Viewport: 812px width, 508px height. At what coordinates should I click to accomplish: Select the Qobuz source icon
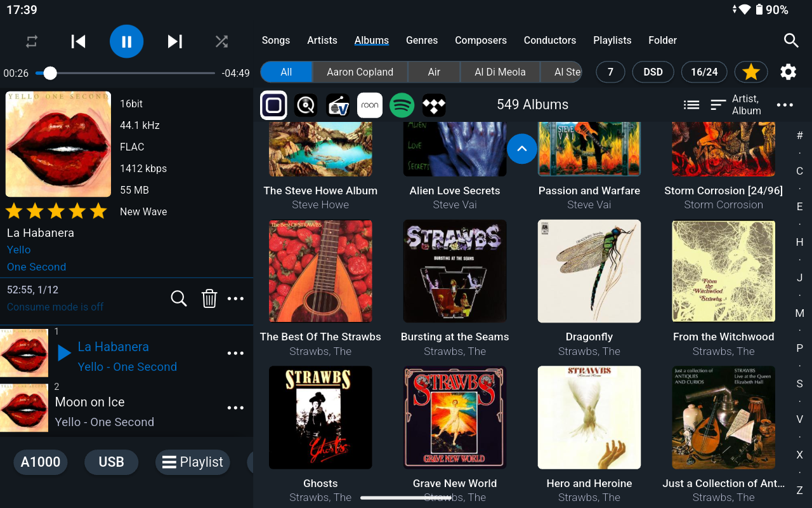[306, 105]
